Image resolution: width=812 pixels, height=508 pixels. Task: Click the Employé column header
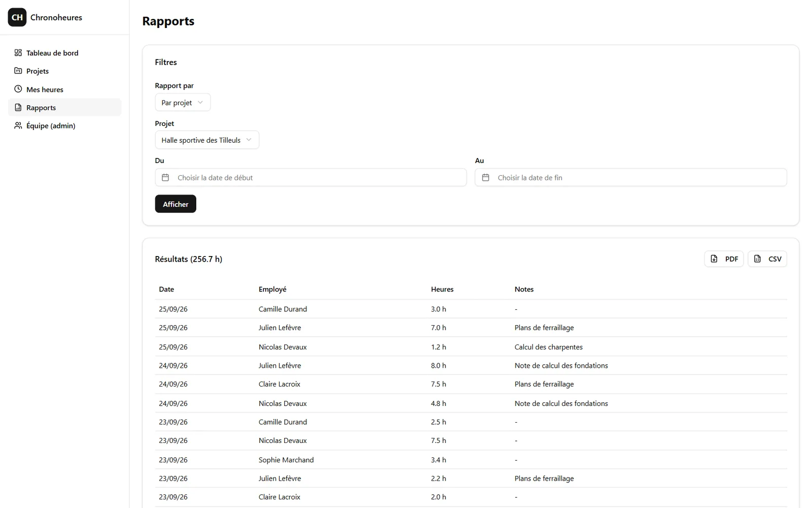(x=273, y=290)
